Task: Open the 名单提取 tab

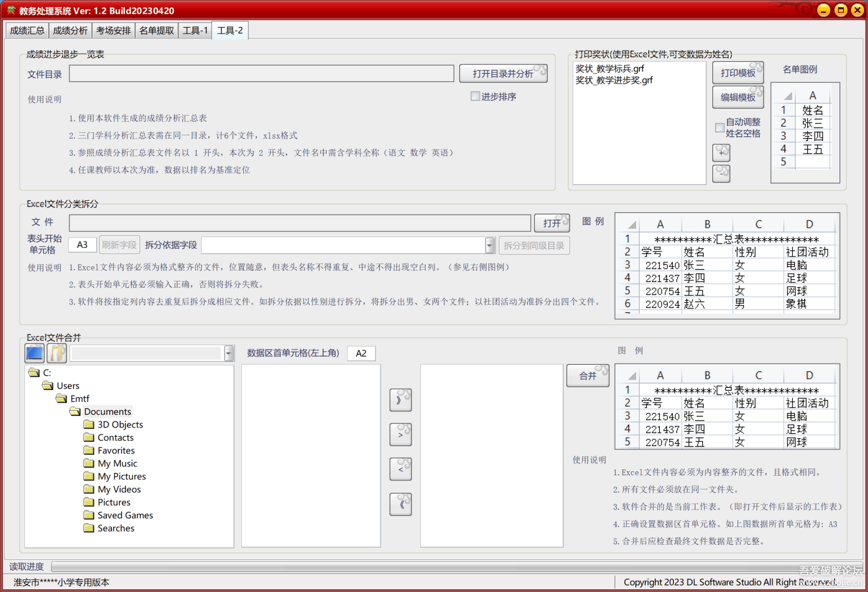Action: point(156,30)
